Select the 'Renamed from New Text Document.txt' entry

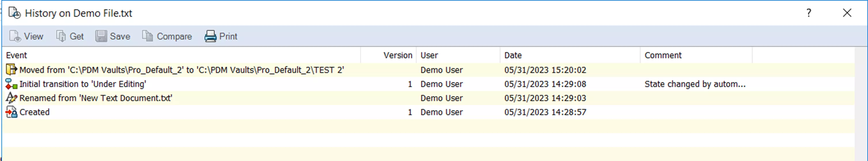point(96,98)
